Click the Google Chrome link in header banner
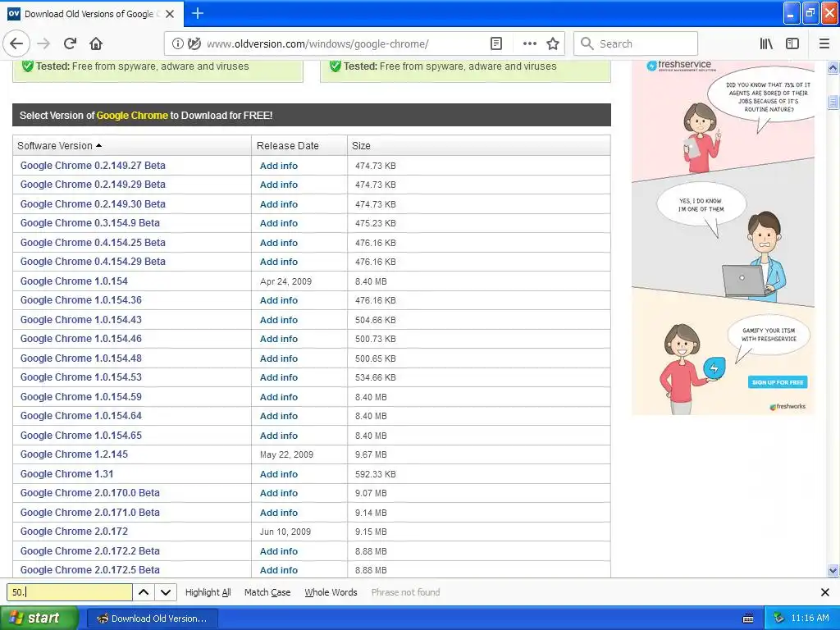 click(x=132, y=115)
